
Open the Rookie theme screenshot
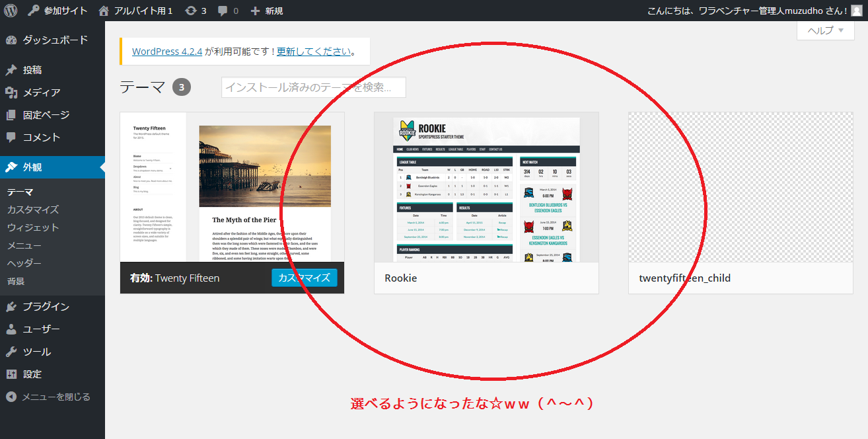pos(486,187)
